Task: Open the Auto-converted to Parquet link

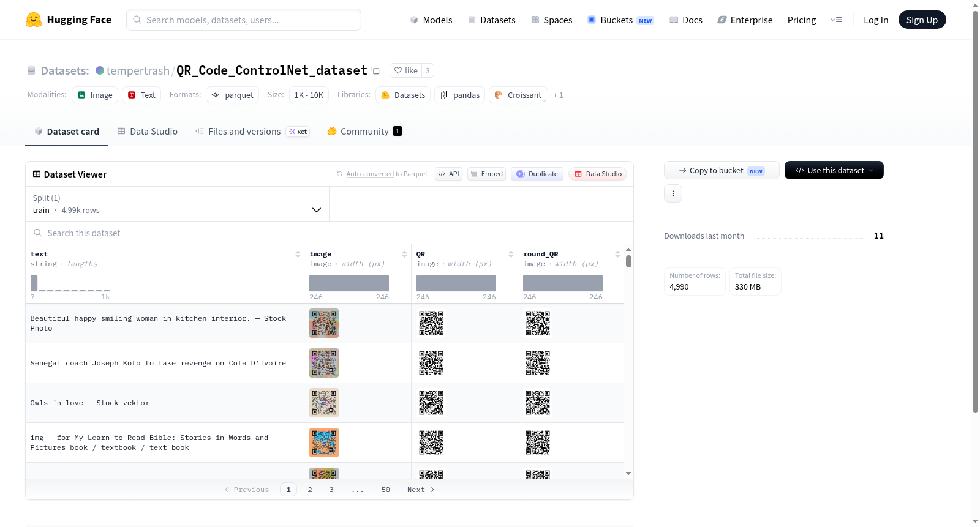Action: (x=386, y=174)
